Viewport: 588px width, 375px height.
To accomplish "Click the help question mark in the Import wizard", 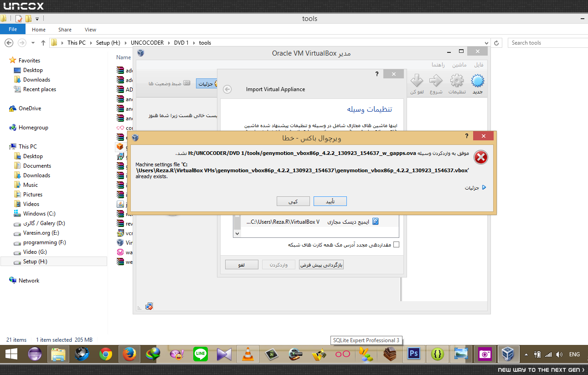I will click(x=377, y=74).
